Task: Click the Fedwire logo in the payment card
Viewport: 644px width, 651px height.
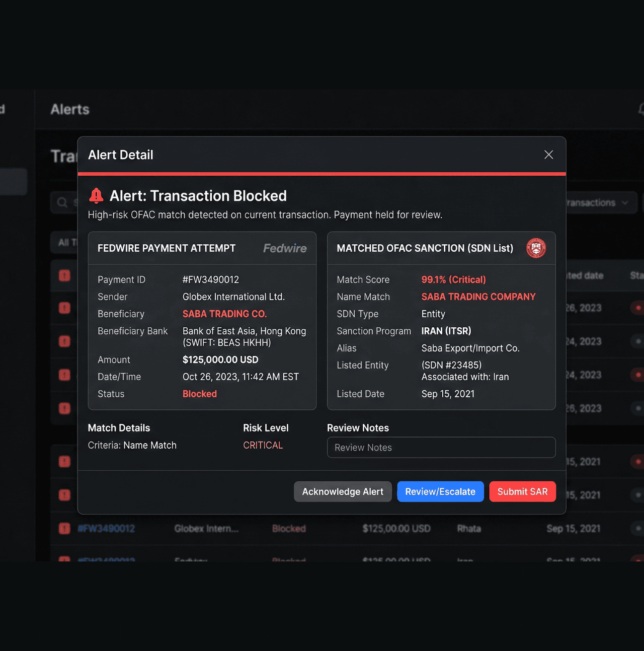Action: 285,248
